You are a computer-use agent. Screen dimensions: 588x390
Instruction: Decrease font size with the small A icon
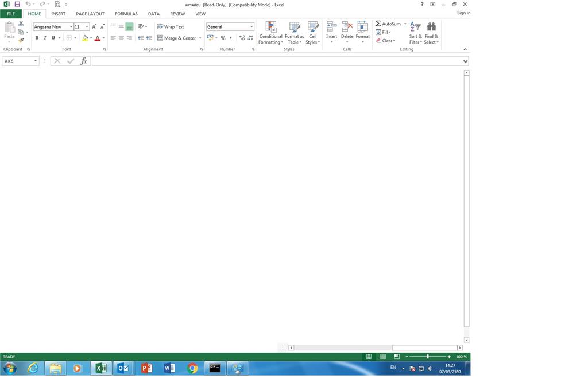tap(102, 26)
